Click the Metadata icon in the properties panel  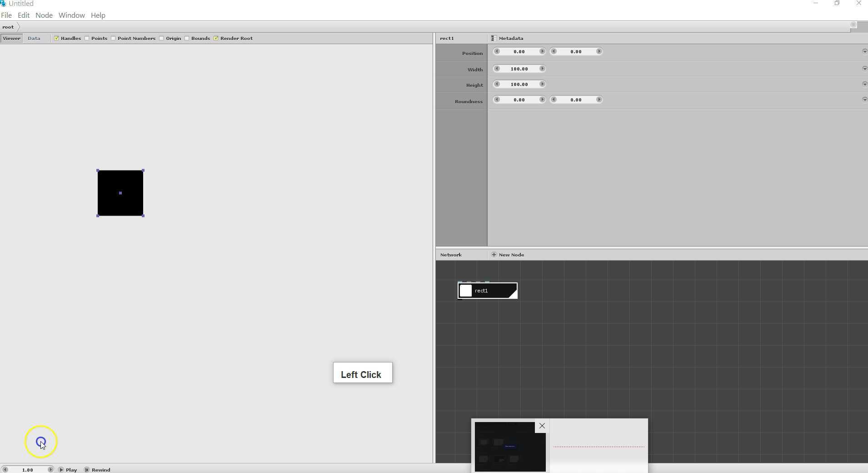pos(494,38)
